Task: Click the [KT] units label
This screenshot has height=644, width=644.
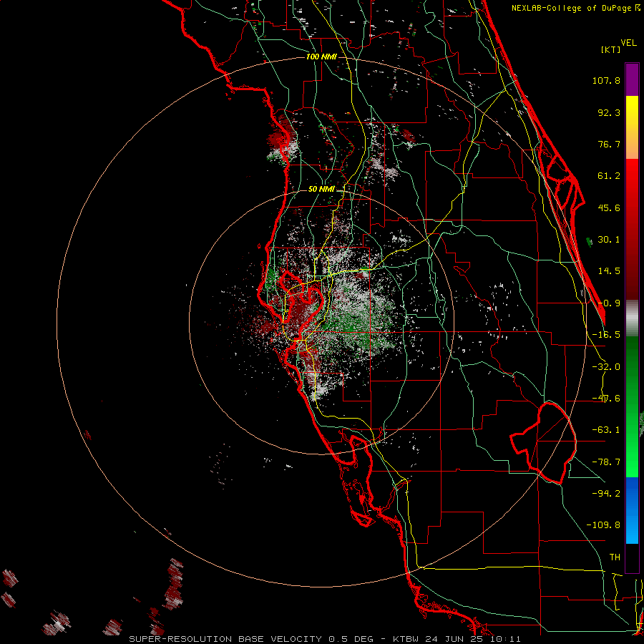Action: (x=611, y=49)
